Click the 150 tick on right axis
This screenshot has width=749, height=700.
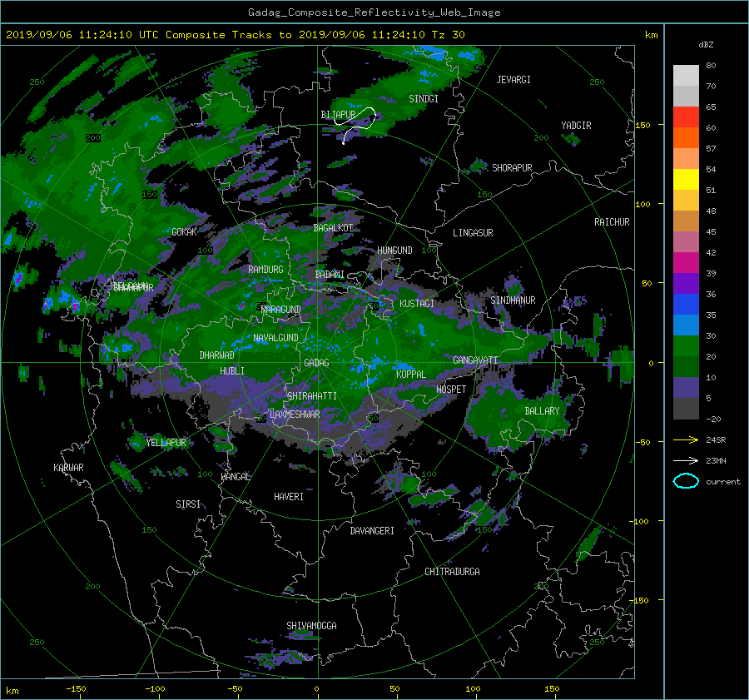(642, 125)
